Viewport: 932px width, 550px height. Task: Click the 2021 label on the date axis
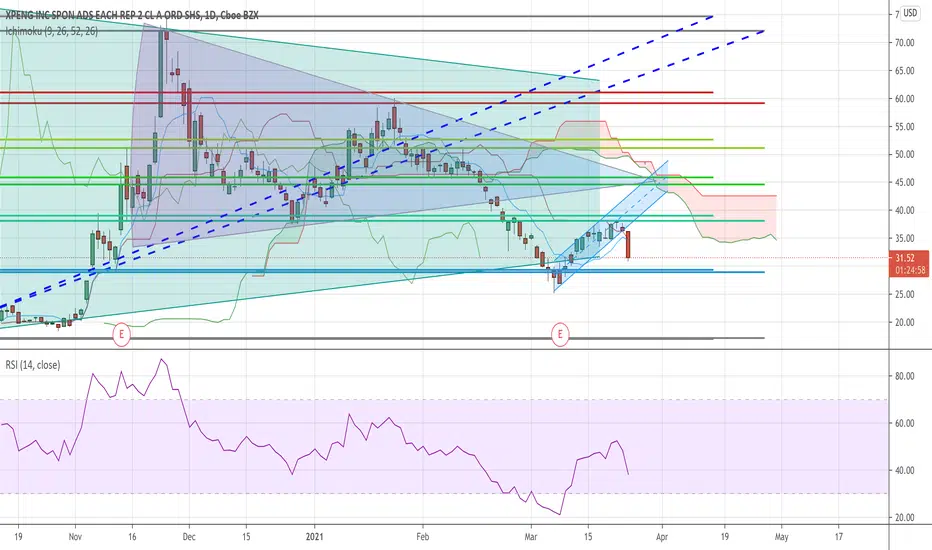pyautogui.click(x=314, y=537)
